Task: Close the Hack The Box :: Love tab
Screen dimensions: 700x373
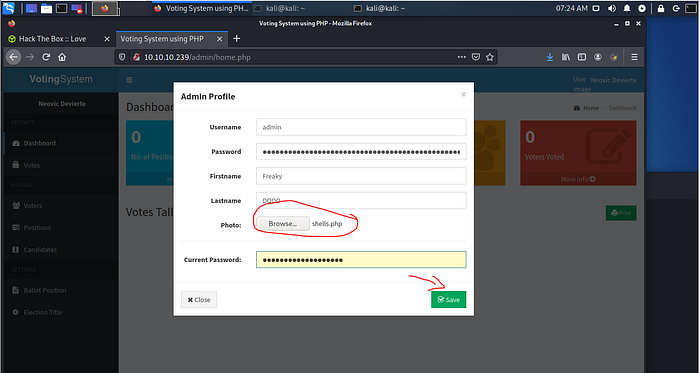Action: pyautogui.click(x=107, y=39)
